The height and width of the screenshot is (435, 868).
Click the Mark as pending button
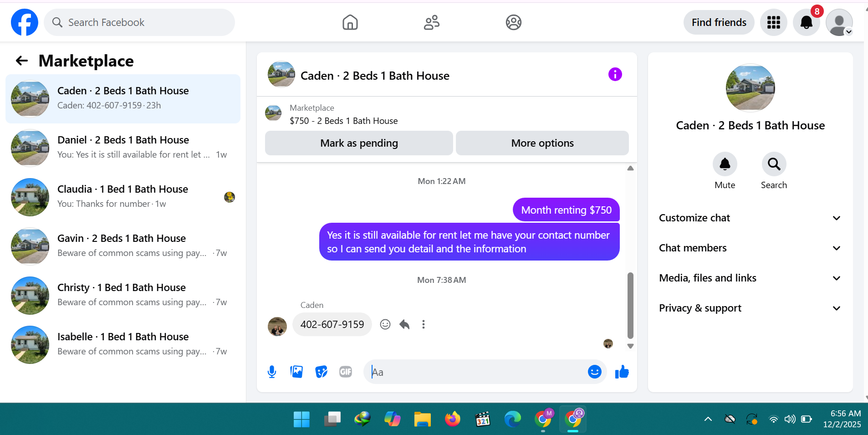point(359,143)
